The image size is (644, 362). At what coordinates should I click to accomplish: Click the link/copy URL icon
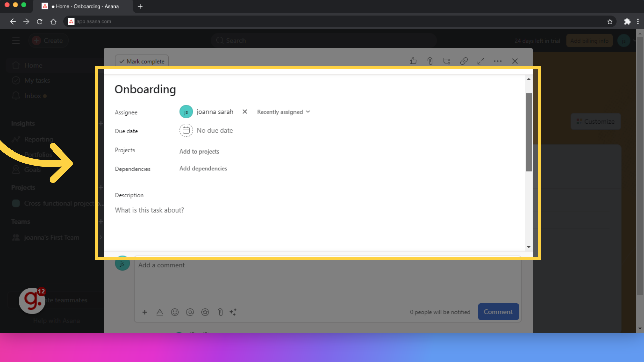click(464, 61)
